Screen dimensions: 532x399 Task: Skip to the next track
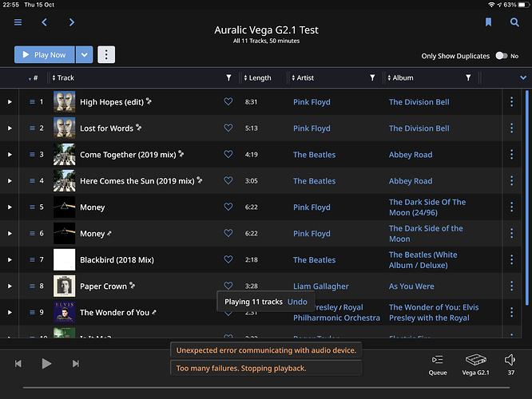(76, 364)
